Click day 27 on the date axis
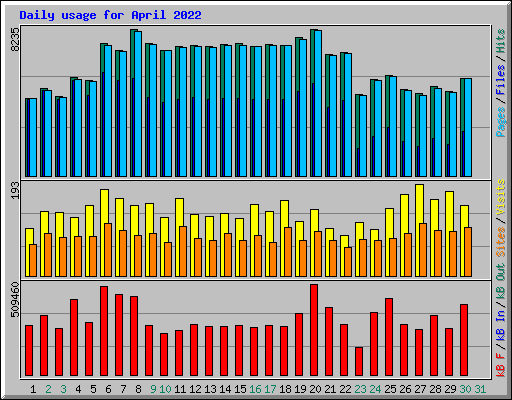 click(420, 389)
